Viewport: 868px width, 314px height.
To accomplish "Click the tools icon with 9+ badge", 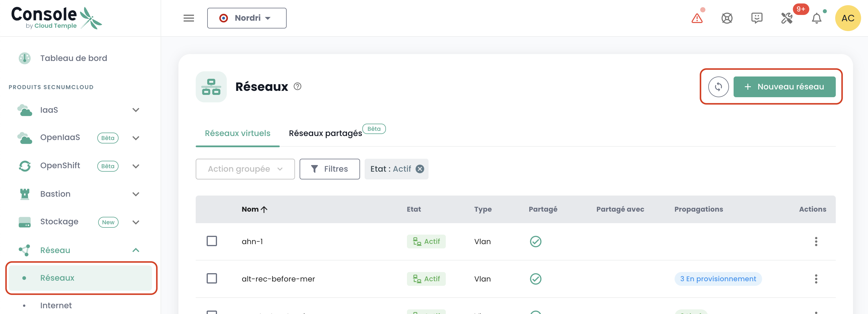I will pyautogui.click(x=787, y=18).
